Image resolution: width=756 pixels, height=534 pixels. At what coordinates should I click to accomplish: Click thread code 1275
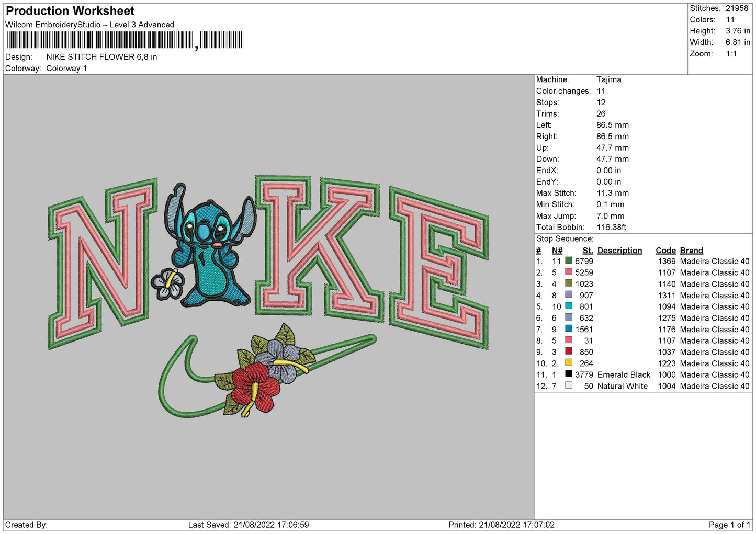pos(667,318)
